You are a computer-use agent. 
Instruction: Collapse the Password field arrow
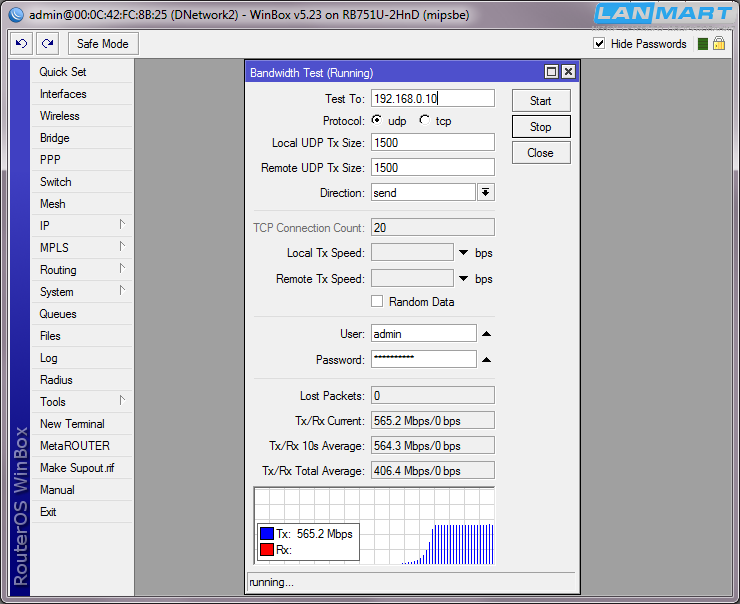coord(487,360)
